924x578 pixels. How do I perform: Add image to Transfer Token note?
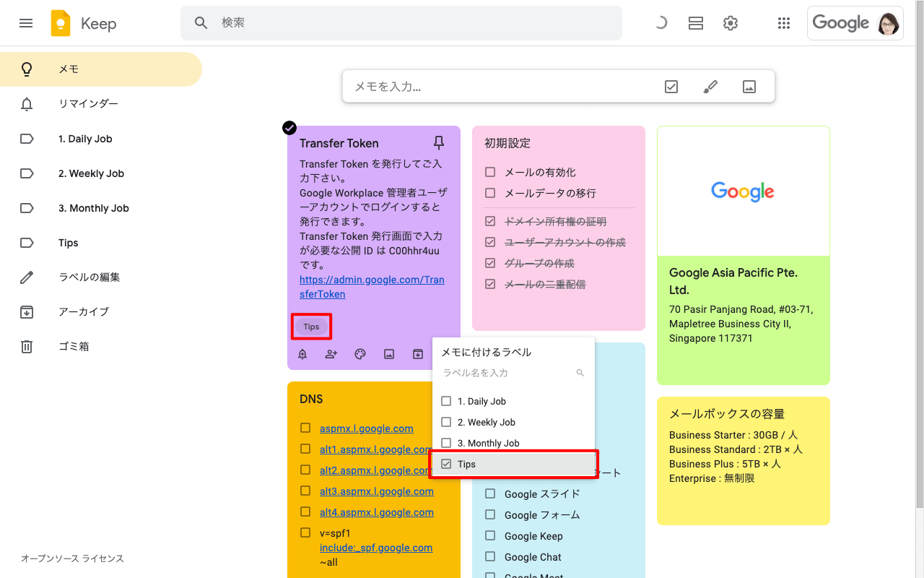389,354
